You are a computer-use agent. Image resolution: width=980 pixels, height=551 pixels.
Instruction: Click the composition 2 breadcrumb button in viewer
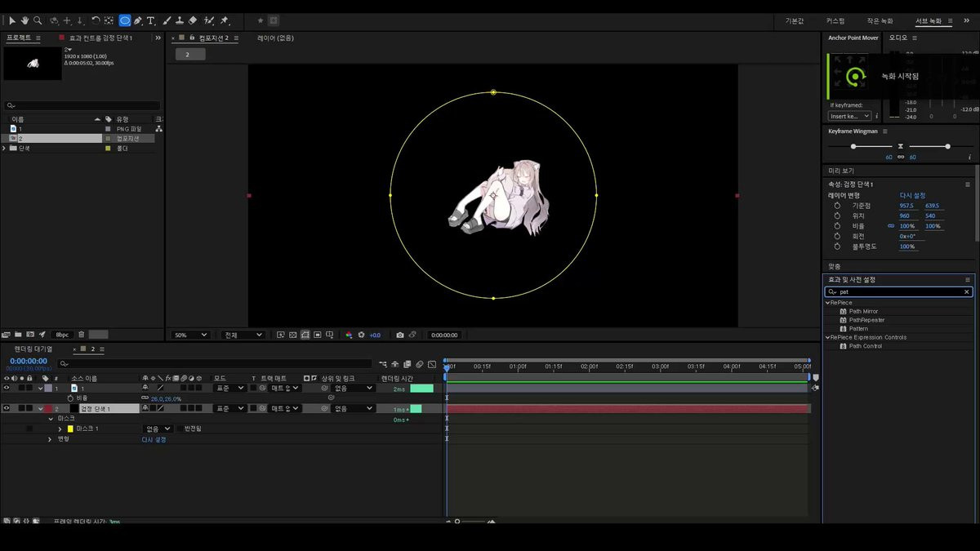tap(190, 55)
